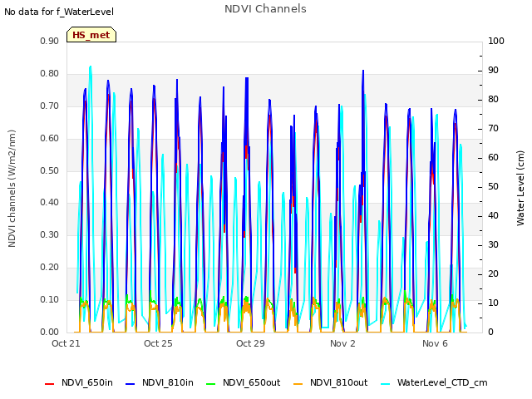Image resolution: width=532 pixels, height=399 pixels.
Task: Click the tallest blue NDVI_810in peak after Nov 2
Action: coord(363,71)
